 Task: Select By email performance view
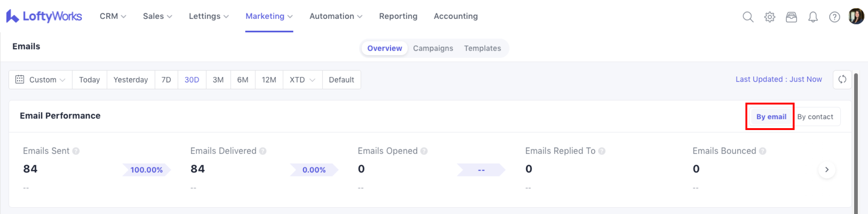(771, 117)
